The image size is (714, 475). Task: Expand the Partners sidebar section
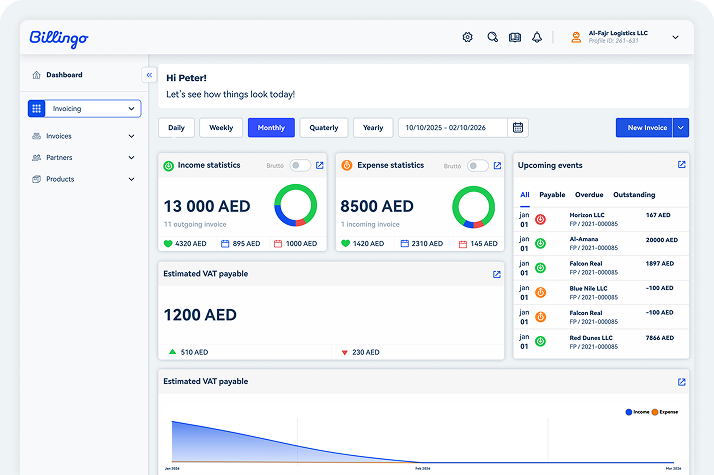point(131,158)
